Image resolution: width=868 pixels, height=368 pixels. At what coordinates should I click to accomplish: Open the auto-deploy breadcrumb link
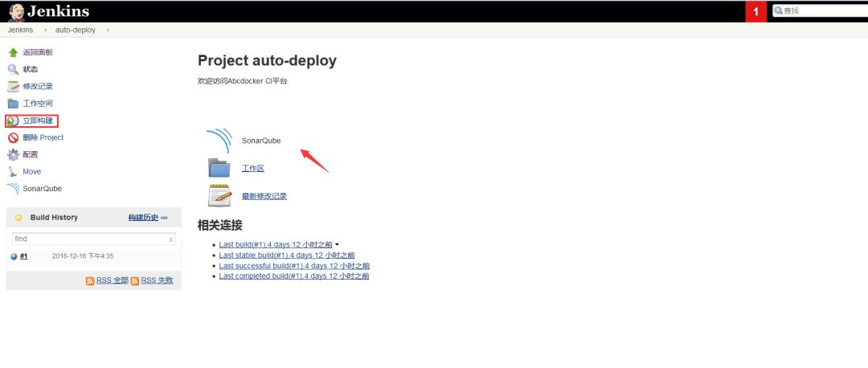pyautogui.click(x=76, y=30)
